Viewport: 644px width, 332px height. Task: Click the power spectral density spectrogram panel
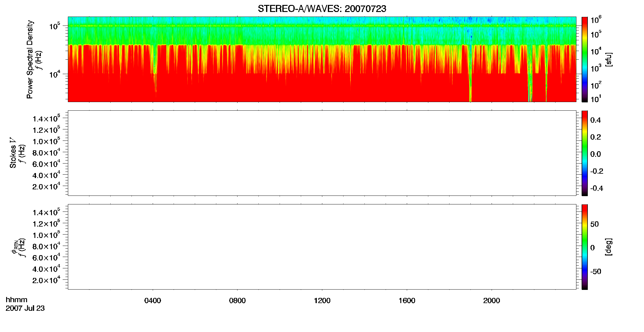322,59
